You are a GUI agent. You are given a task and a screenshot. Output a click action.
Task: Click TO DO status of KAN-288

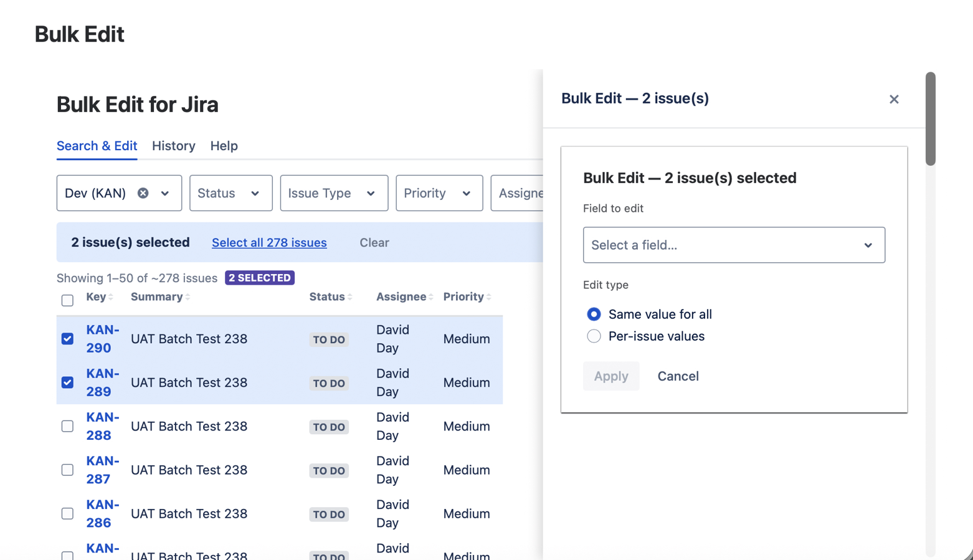click(329, 427)
